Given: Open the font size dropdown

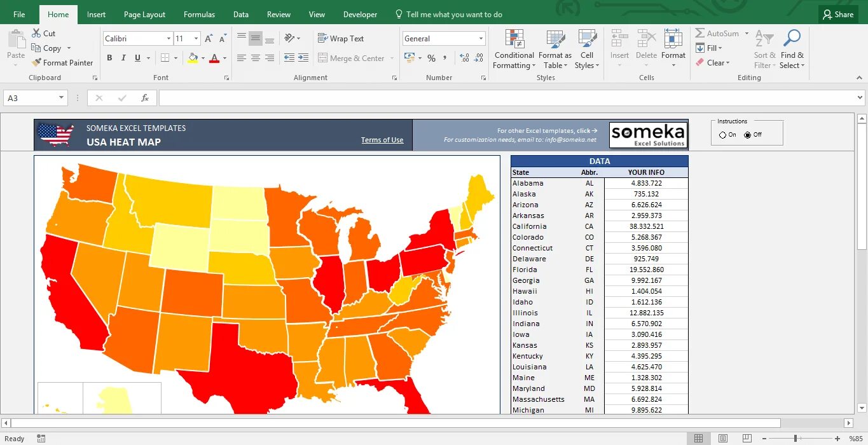Looking at the screenshot, I should (196, 39).
